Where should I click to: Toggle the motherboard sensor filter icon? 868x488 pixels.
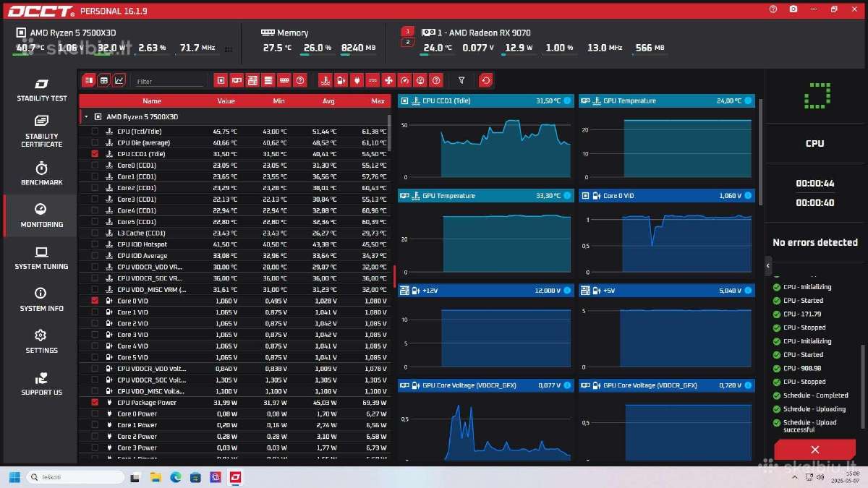pos(253,80)
